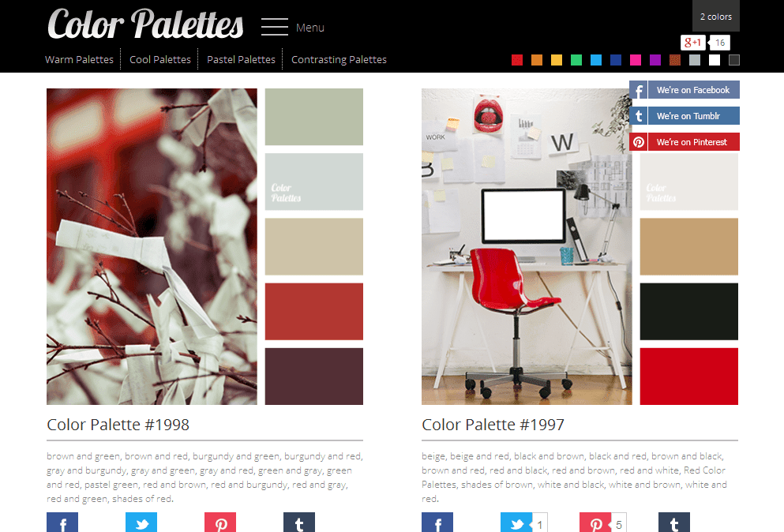
Task: Pin palette #1997 with Pinterest icon
Action: tap(595, 522)
